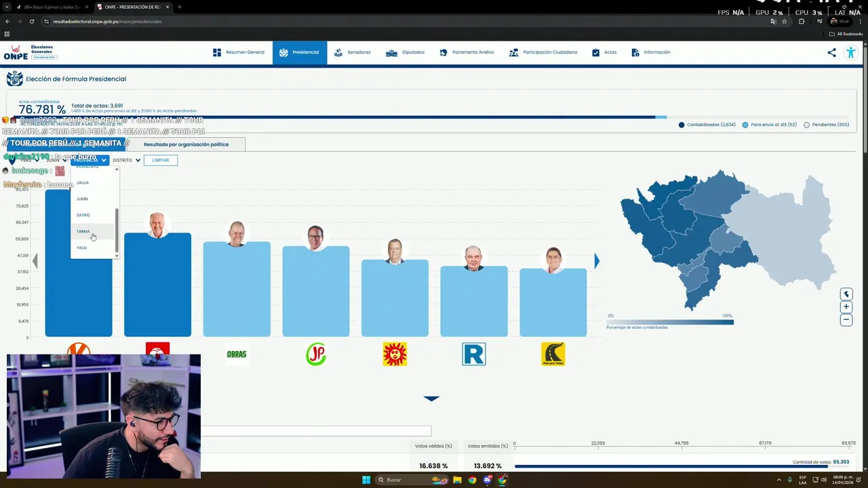Screen dimensions: 868x488
Task: Click the second candidate's photo
Action: tap(157, 225)
